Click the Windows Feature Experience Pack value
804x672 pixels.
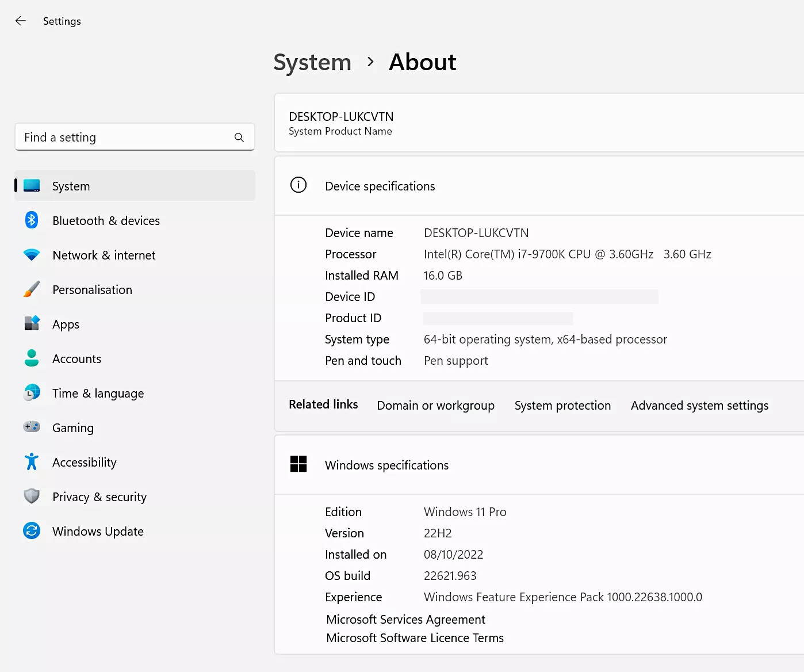coord(563,597)
